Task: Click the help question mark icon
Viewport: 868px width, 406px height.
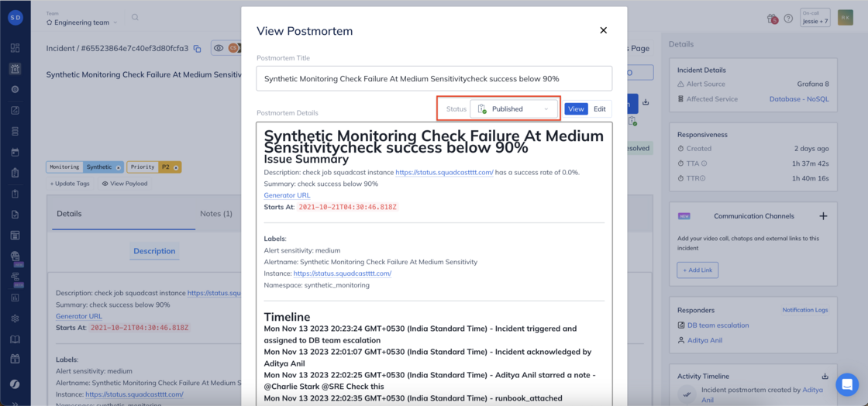Action: point(789,19)
